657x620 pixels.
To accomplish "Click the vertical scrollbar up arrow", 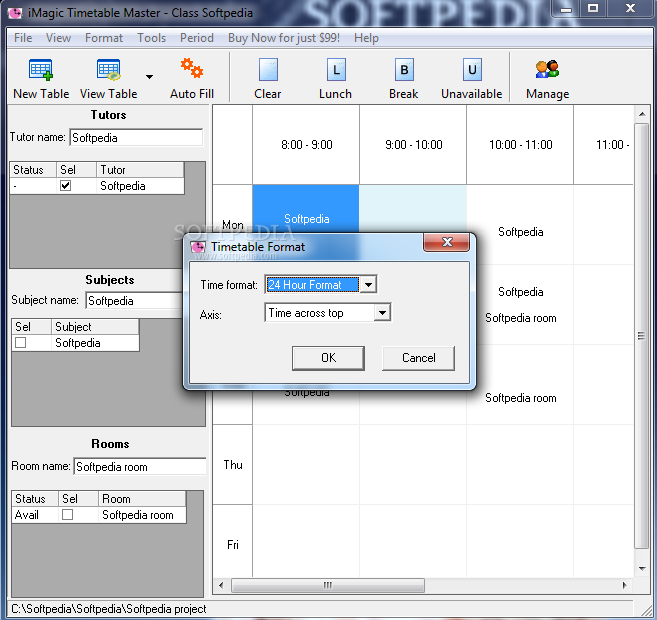I will pos(642,114).
